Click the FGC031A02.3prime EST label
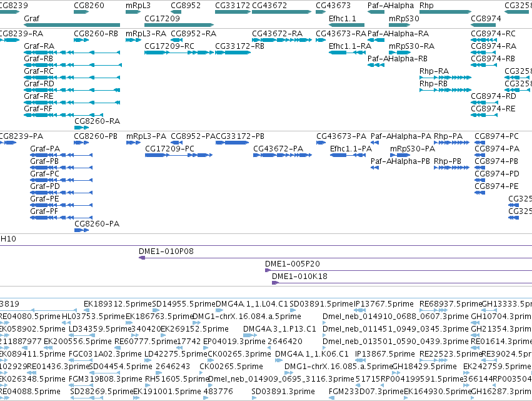Screen dimensions: 532x401 105,354
